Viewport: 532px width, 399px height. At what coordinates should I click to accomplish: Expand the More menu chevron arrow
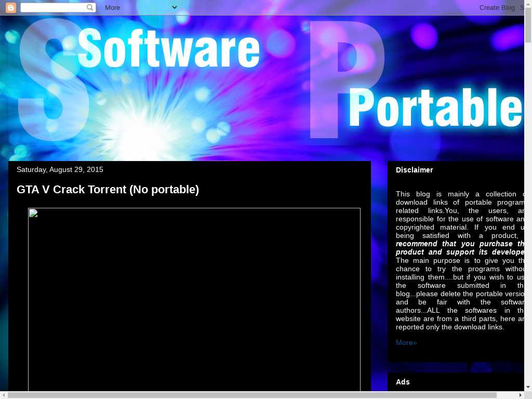pyautogui.click(x=175, y=7)
